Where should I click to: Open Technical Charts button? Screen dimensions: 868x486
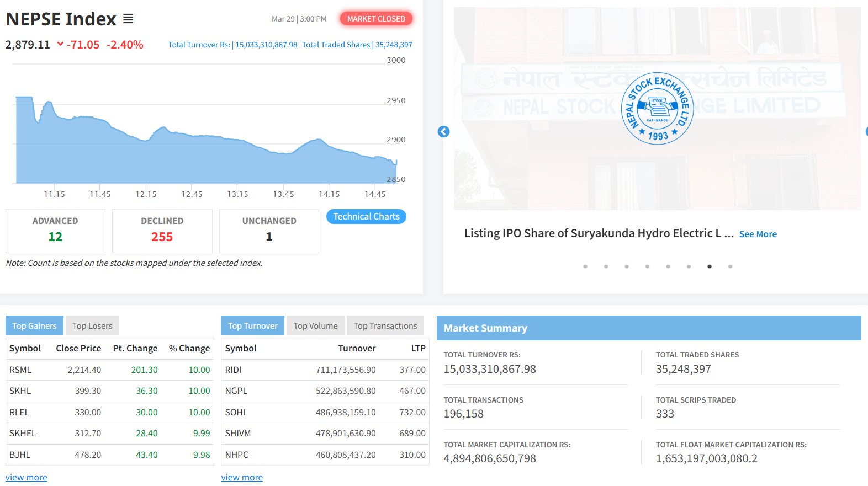click(366, 217)
